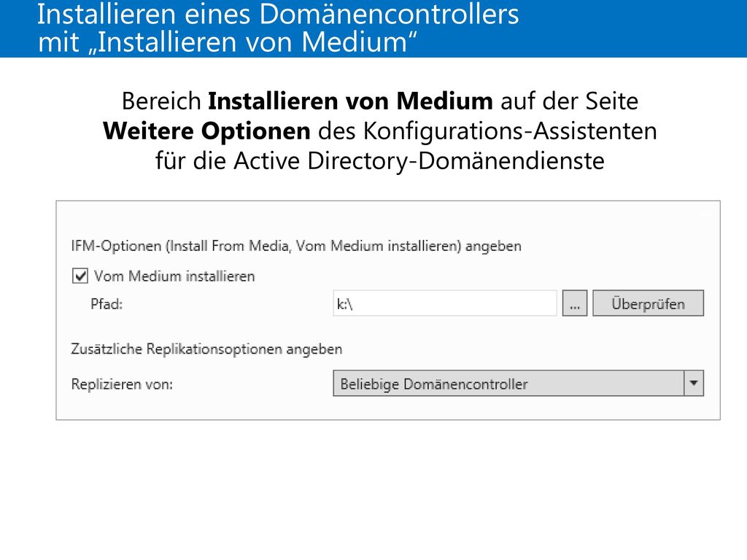Click the 'Replizieren von:' label
This screenshot has height=560, width=747.
122,384
